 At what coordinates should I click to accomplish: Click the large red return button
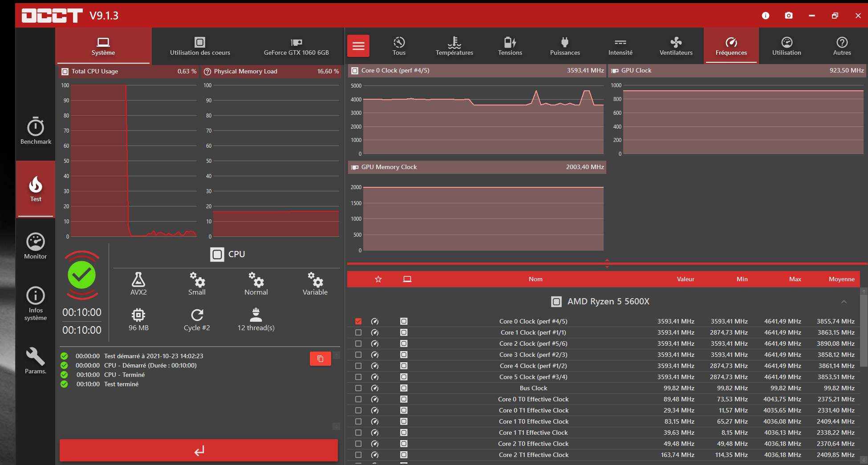(199, 451)
